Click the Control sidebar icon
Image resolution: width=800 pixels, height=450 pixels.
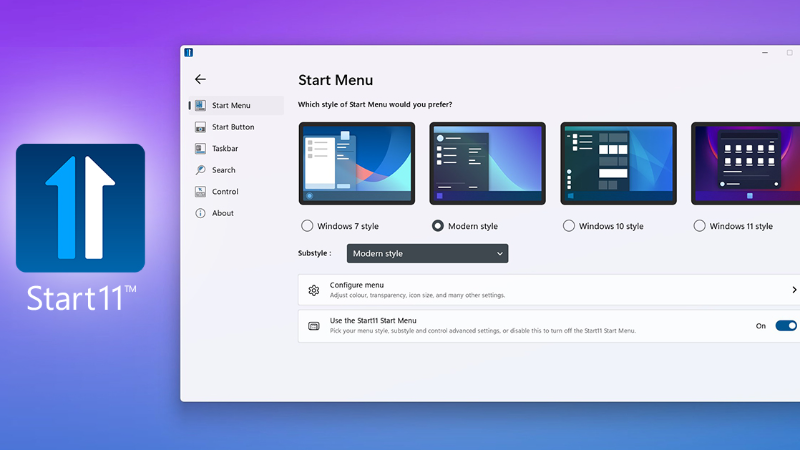click(200, 192)
